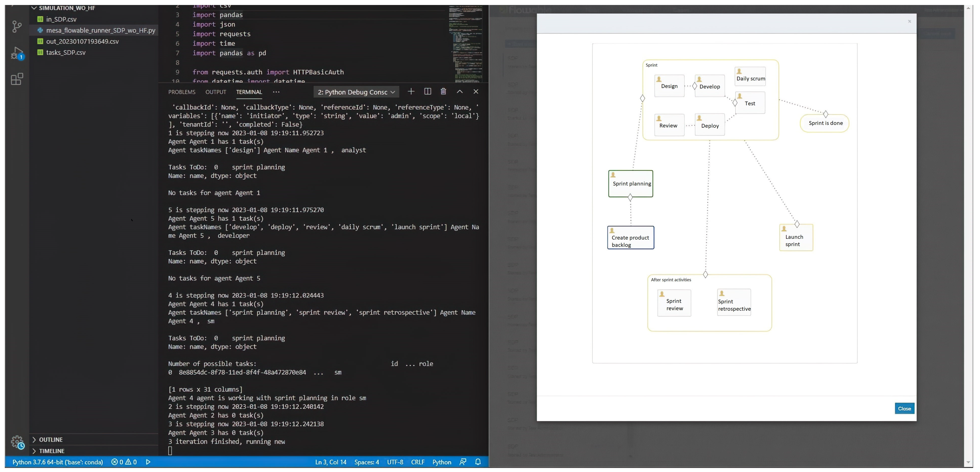The height and width of the screenshot is (472, 980).
Task: Open Source Control in activity bar
Action: point(17,26)
